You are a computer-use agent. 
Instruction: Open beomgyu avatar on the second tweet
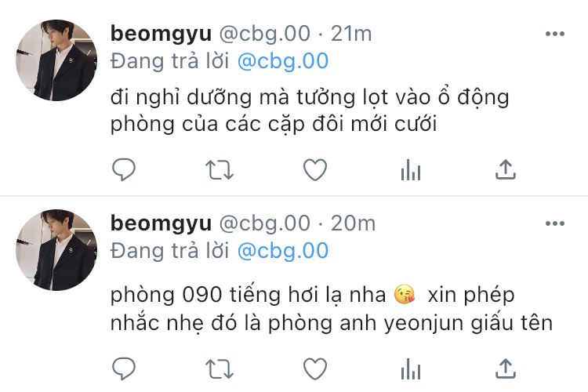point(56,250)
